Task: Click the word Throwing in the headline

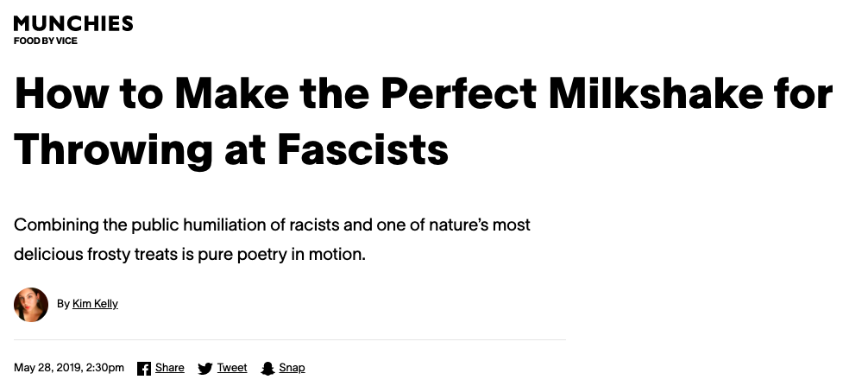Action: coord(113,150)
